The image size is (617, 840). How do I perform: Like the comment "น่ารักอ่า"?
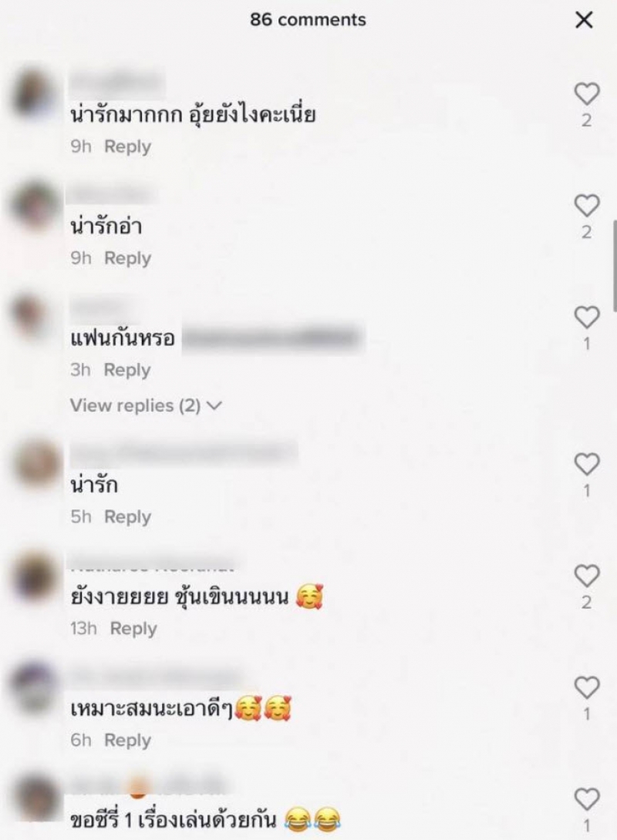tap(586, 206)
